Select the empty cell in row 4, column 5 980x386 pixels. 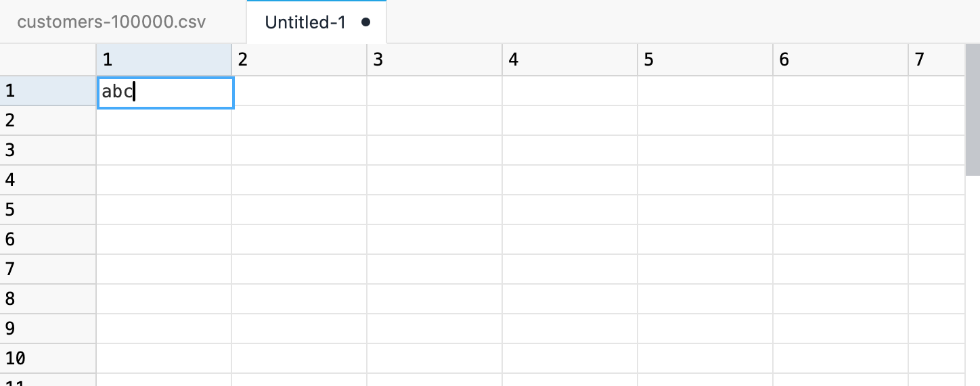[x=705, y=180]
